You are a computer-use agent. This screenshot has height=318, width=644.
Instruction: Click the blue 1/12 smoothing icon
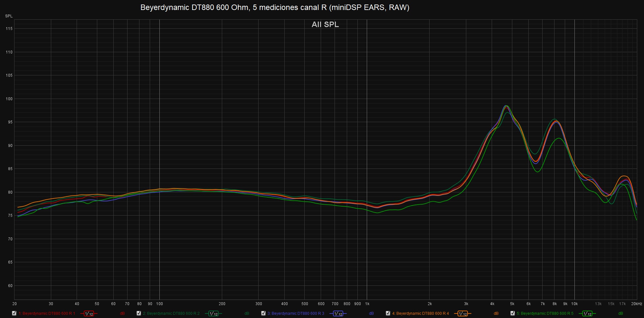[338, 313]
